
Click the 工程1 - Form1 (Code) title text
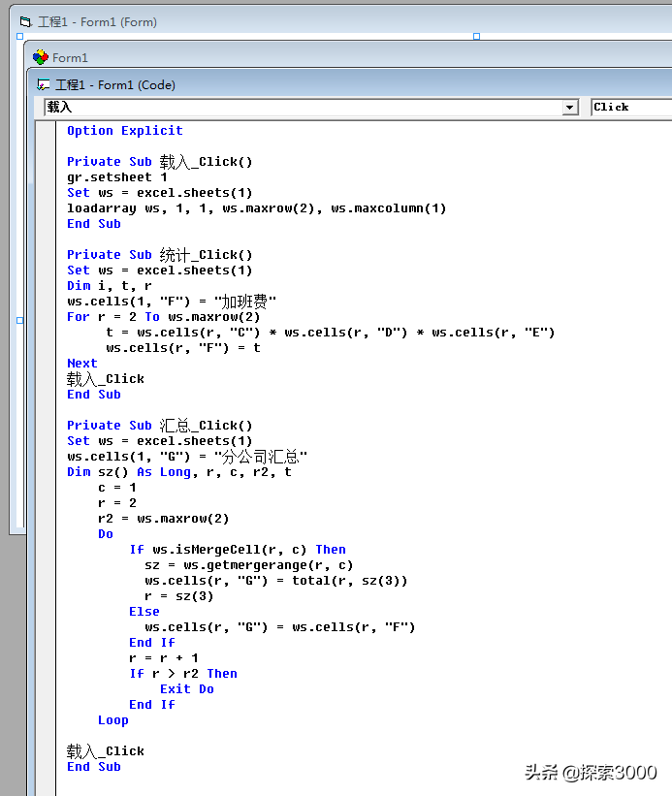pyautogui.click(x=115, y=84)
